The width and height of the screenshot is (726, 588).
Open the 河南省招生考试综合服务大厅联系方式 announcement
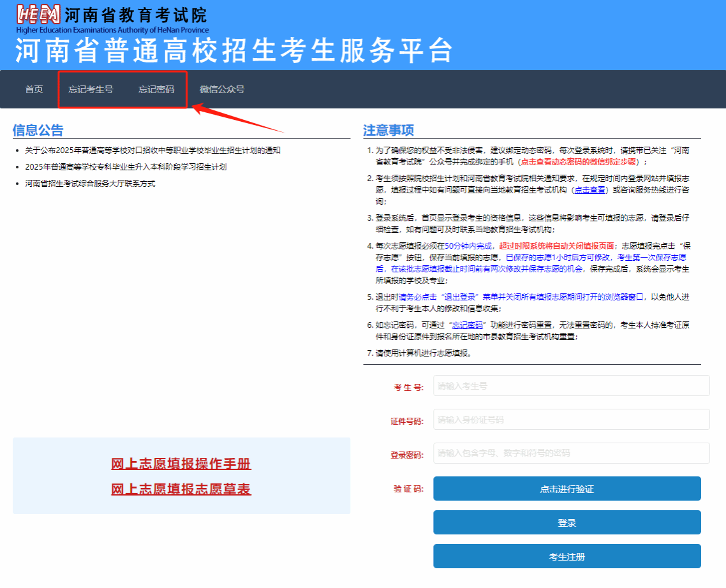90,184
